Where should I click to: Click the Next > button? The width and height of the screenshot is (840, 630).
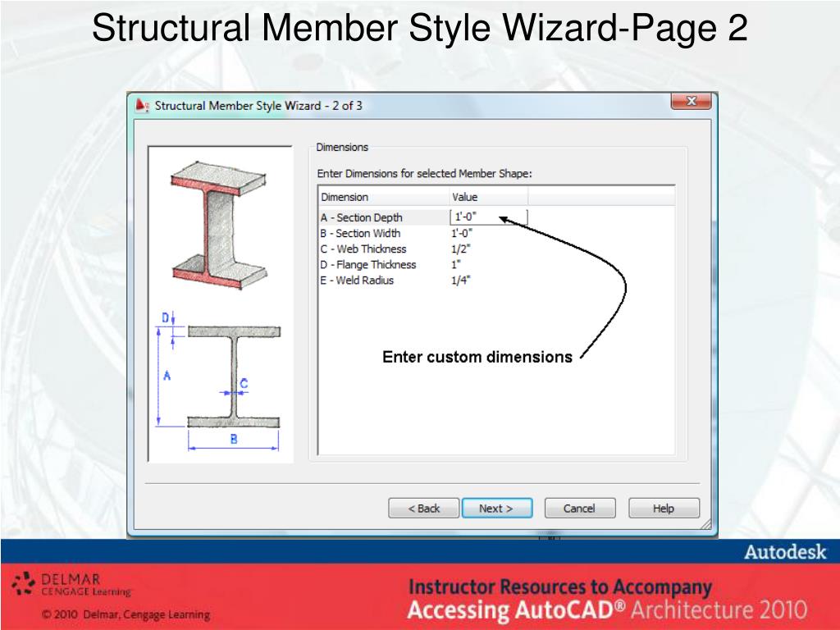pyautogui.click(x=497, y=508)
